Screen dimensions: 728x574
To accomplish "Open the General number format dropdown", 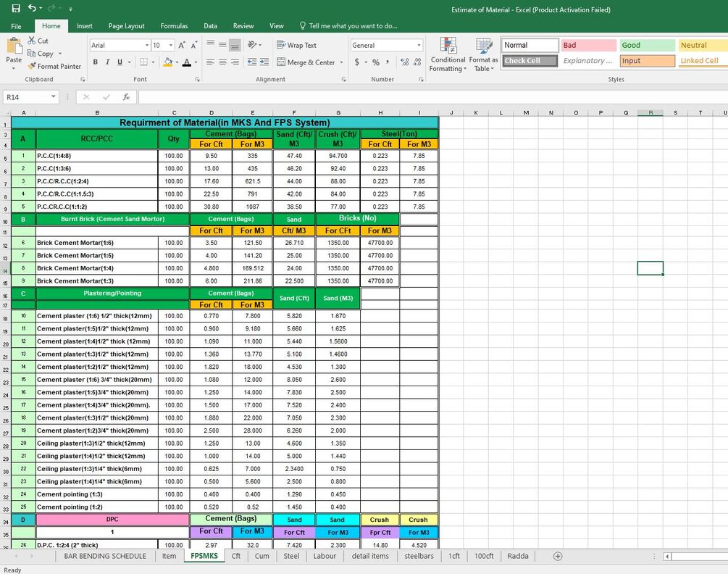I will tap(419, 45).
